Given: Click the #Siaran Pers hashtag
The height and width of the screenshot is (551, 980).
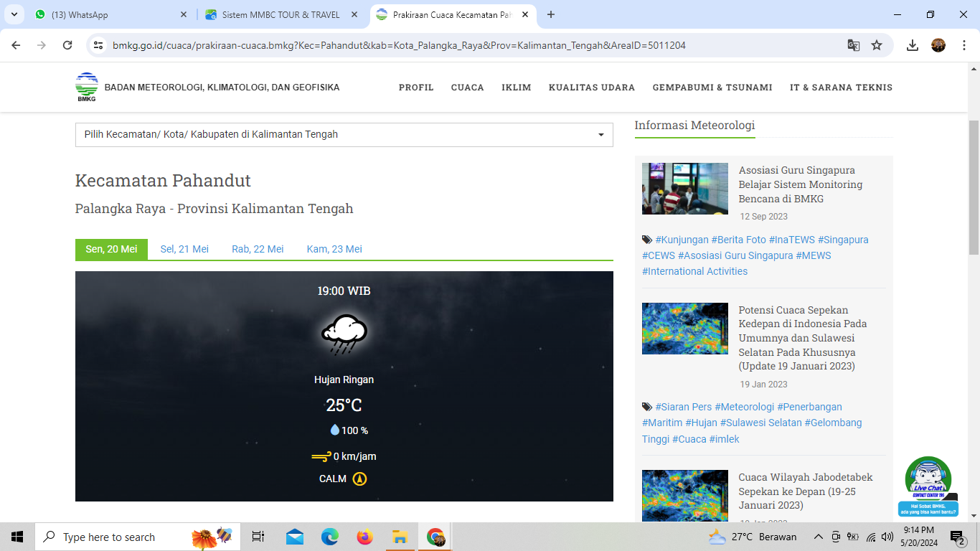Looking at the screenshot, I should [x=684, y=407].
